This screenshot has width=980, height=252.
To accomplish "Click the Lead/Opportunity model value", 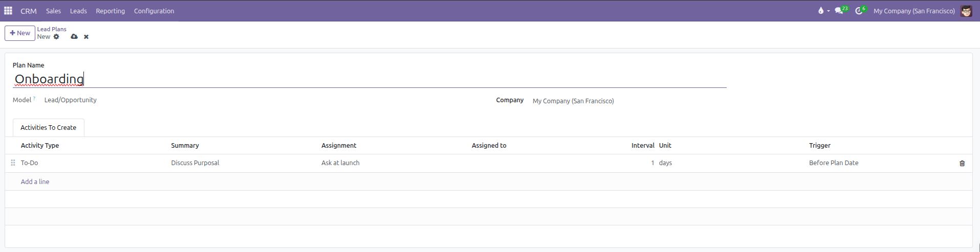I will click(70, 100).
